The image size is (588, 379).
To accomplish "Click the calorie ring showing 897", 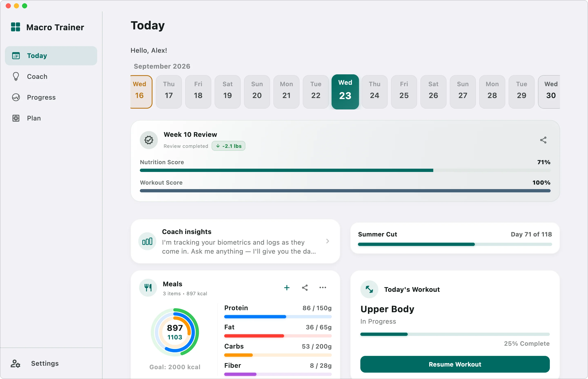I will [x=175, y=332].
